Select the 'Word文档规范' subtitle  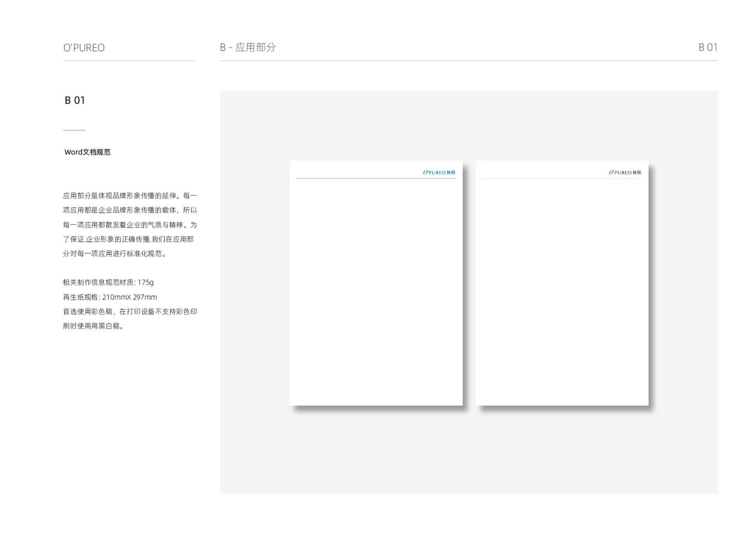coord(87,152)
